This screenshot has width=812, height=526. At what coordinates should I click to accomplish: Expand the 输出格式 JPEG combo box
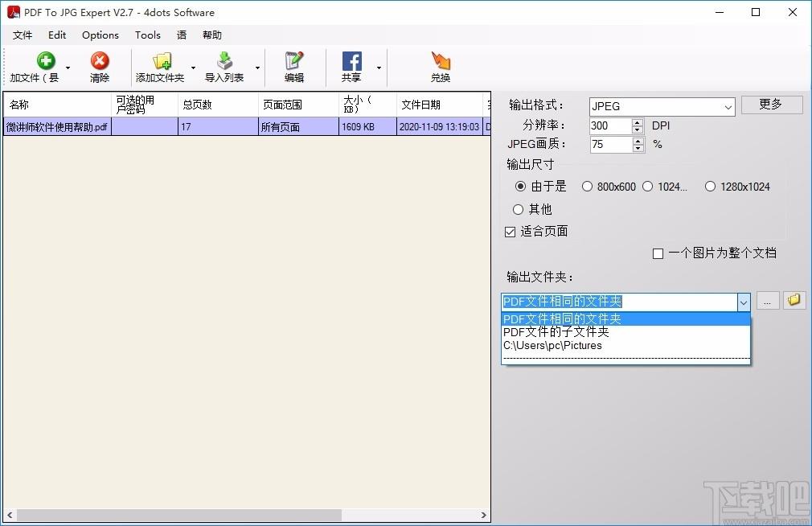(x=728, y=107)
